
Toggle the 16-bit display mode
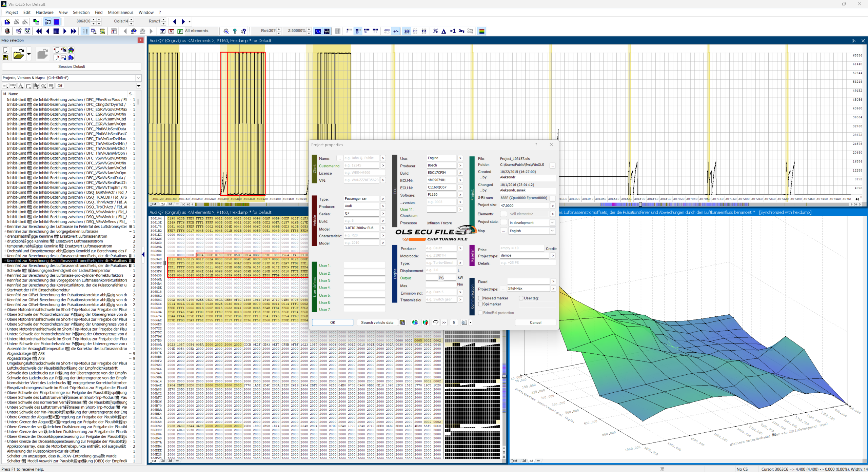coord(357,31)
